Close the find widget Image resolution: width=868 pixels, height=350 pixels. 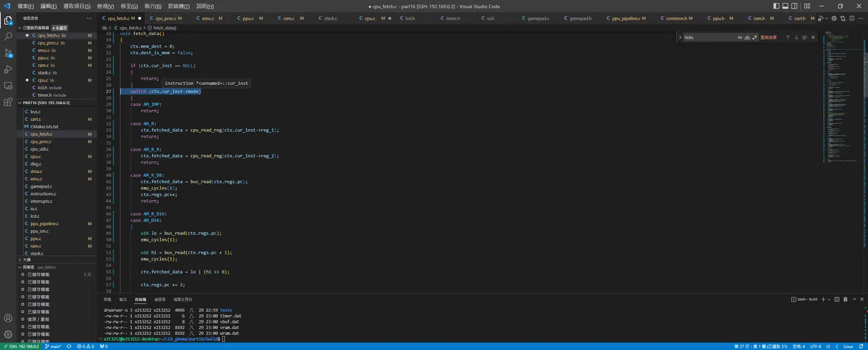pos(813,37)
